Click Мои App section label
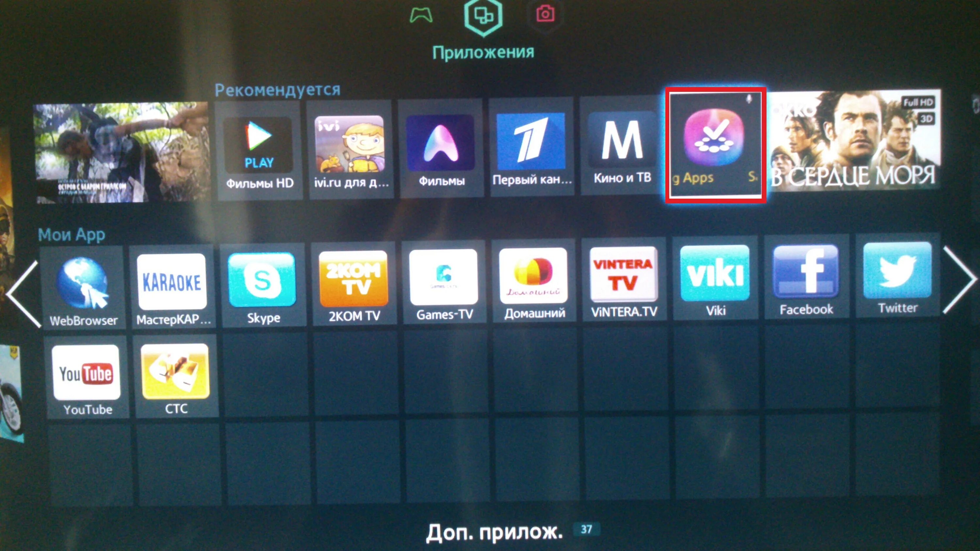The width and height of the screenshot is (980, 551). click(67, 233)
